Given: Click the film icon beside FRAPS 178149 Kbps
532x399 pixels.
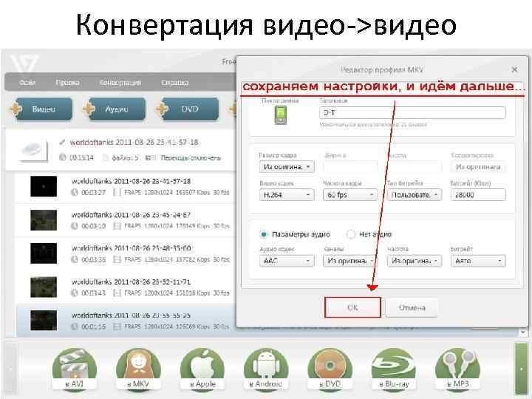Looking at the screenshot, I should pos(117,226).
